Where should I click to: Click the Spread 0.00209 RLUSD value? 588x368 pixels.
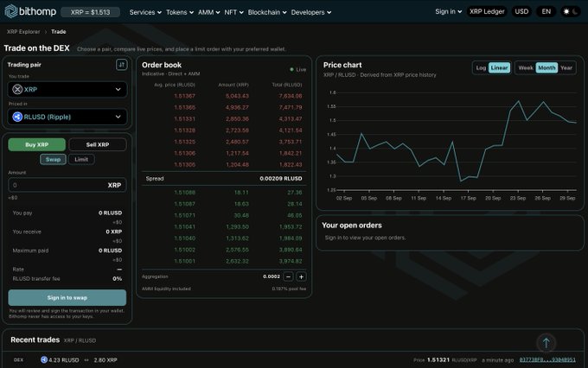[x=280, y=179]
